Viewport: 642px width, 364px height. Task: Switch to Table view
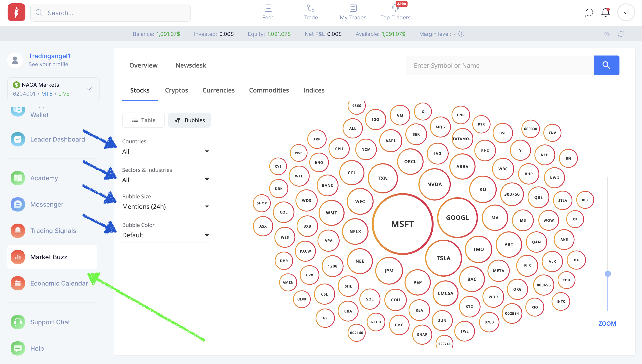pos(144,120)
